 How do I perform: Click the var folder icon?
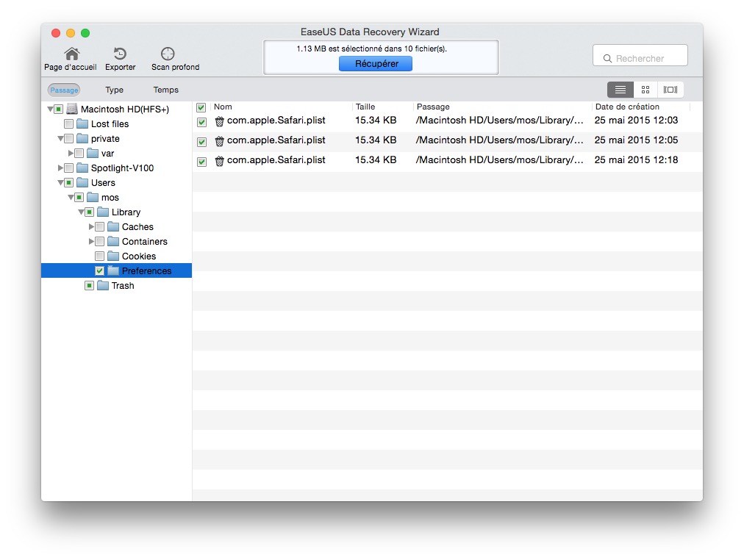pyautogui.click(x=93, y=153)
